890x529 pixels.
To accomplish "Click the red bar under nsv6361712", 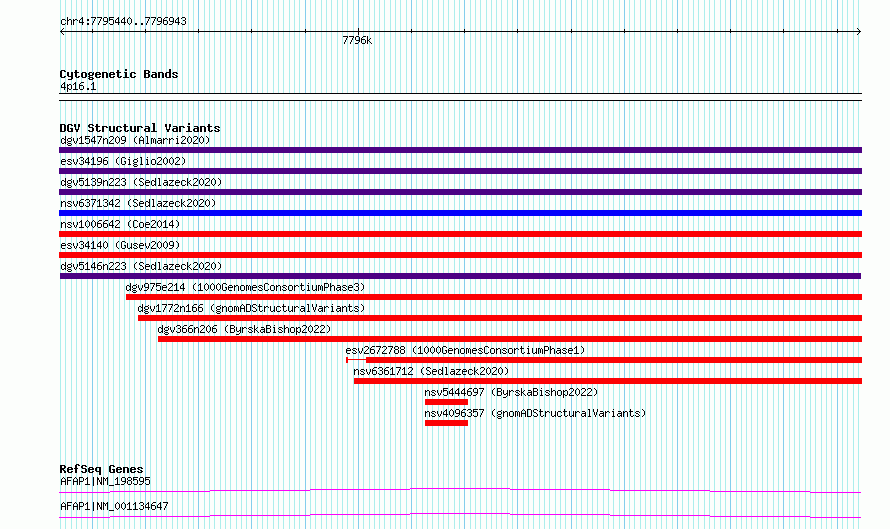I will tap(608, 381).
